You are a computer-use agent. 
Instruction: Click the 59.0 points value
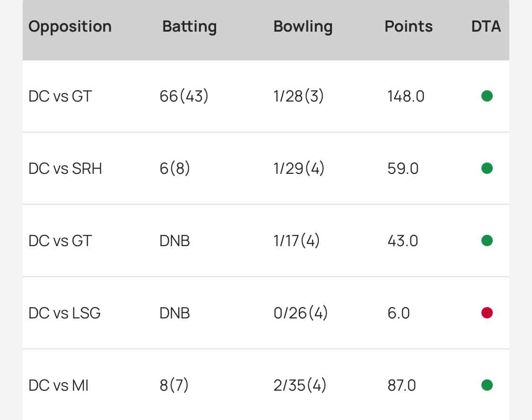[403, 169]
